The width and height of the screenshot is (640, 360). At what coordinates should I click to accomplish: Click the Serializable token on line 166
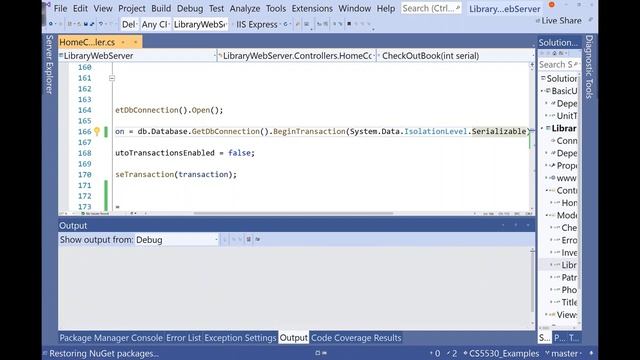tap(499, 131)
